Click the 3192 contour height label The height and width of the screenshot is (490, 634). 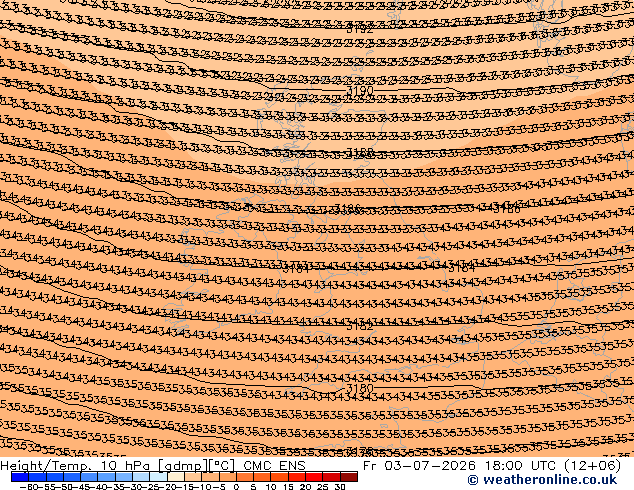coord(360,29)
